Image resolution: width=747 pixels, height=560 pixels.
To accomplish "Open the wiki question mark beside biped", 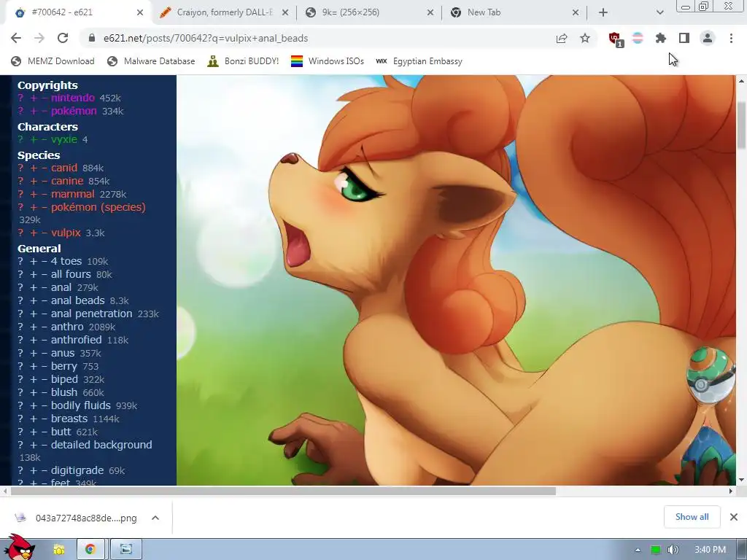I will [20, 379].
